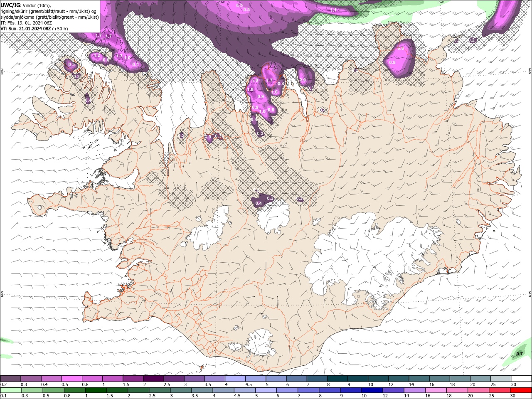
Task: Click the white upper swatch at 30
Action: pyautogui.click(x=521, y=379)
